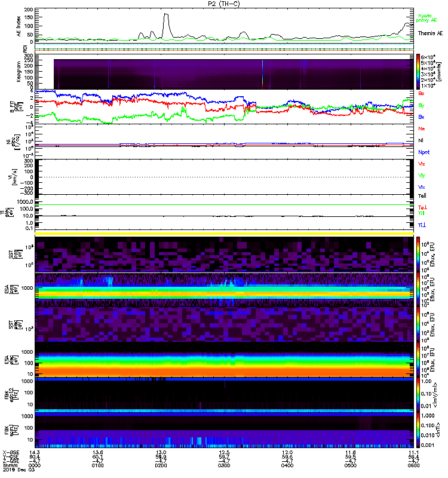
Task: Click the "0600" time tick label
Action: click(413, 465)
